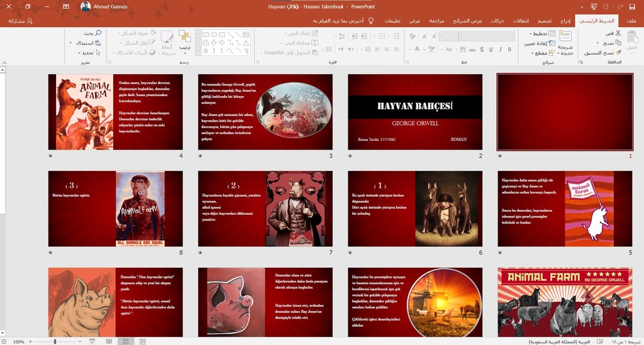Viewport: 644px width, 345px height.
Task: Switch to the Transitions (انتقالات) tab
Action: click(521, 21)
